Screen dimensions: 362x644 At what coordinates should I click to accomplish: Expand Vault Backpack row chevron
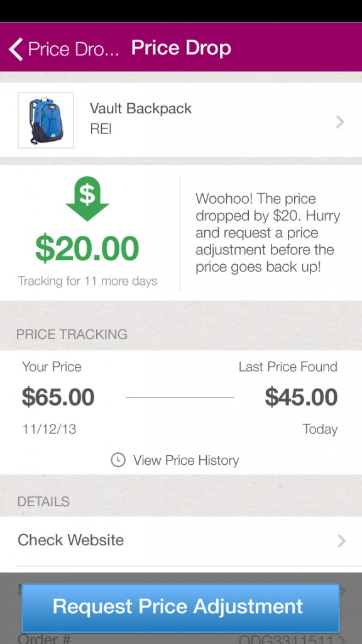pyautogui.click(x=340, y=122)
